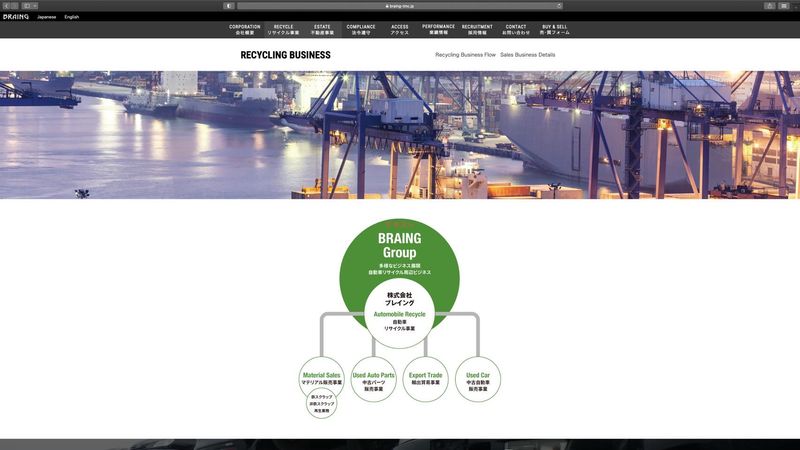Click the Safari Share icon
The image size is (800, 450).
click(769, 6)
